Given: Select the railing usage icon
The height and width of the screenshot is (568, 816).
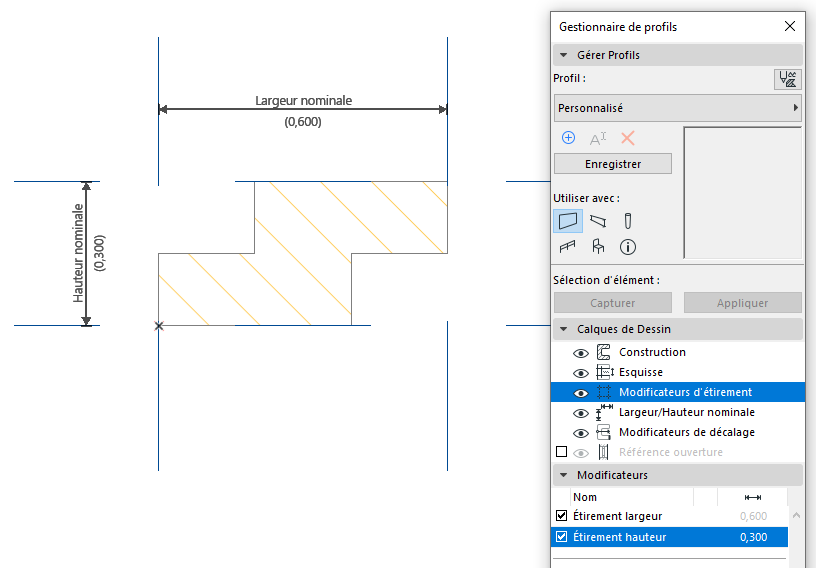Looking at the screenshot, I should tap(568, 247).
